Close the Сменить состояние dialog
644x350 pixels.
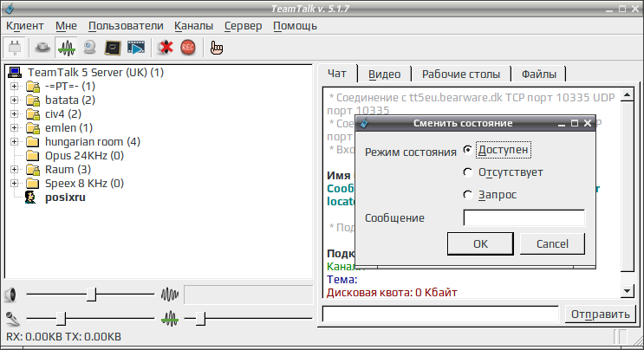[588, 123]
